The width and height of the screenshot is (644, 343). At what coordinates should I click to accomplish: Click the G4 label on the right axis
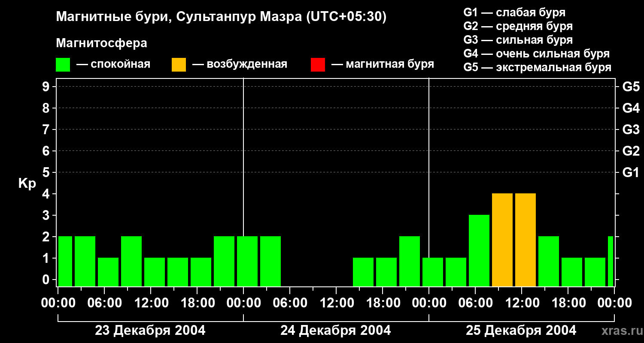pos(631,108)
